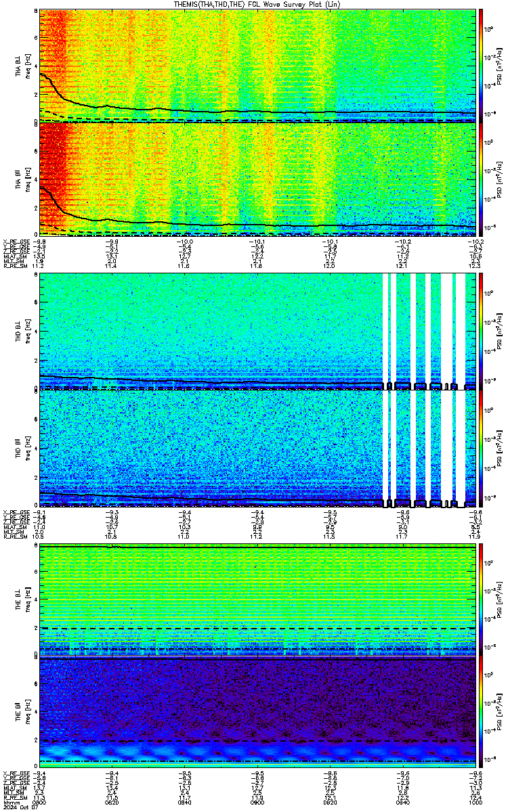Click the 0900 time tick label
This screenshot has height=812, width=508.
[x=257, y=803]
